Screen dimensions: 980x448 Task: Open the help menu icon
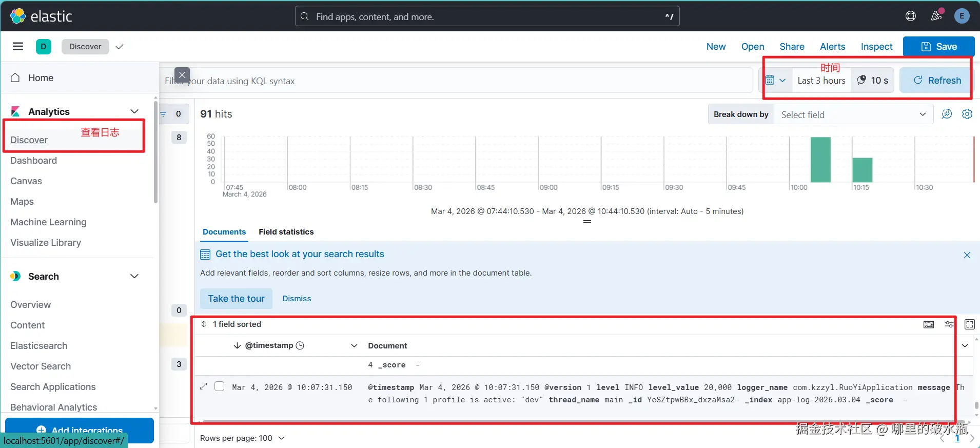coord(911,16)
